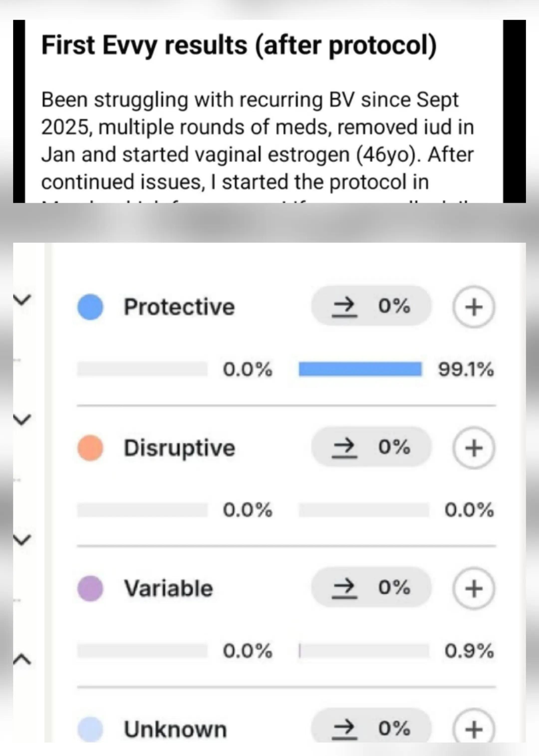This screenshot has height=756, width=539.
Task: Open the First Evvy results post title
Action: [x=239, y=45]
